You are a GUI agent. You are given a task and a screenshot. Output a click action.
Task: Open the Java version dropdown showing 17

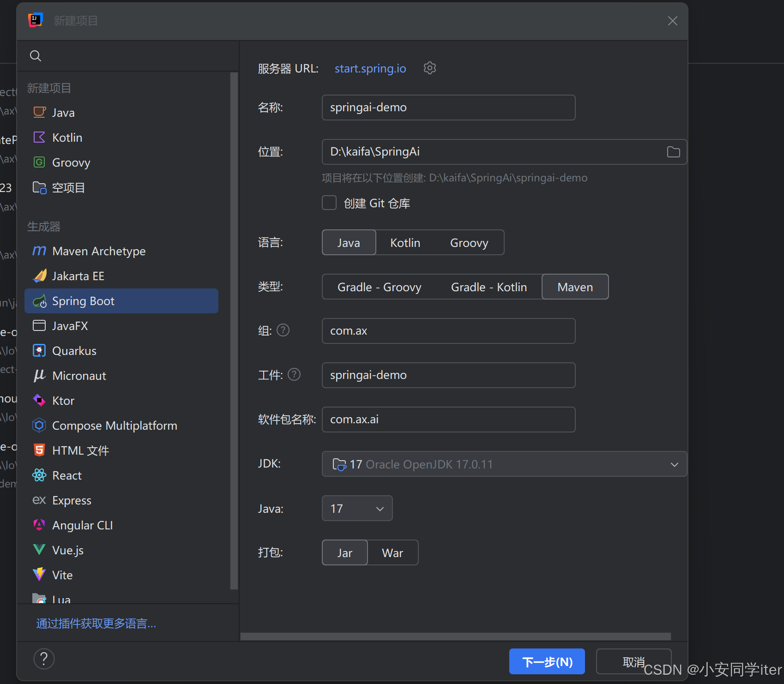357,508
